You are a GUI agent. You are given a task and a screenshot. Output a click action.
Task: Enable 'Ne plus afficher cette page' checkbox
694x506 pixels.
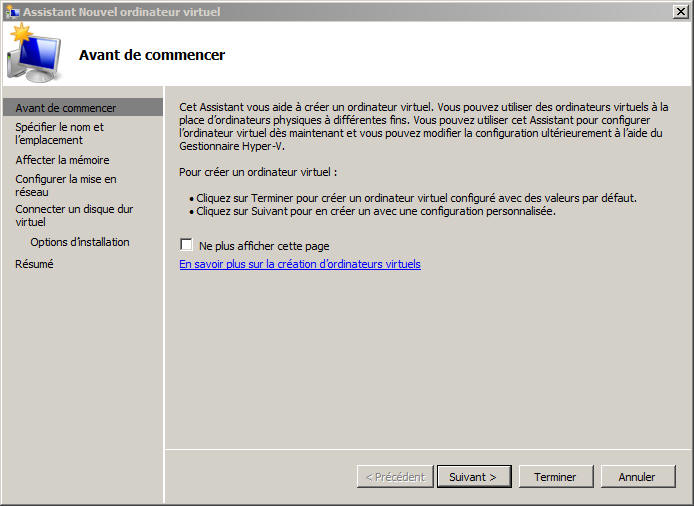(x=186, y=245)
